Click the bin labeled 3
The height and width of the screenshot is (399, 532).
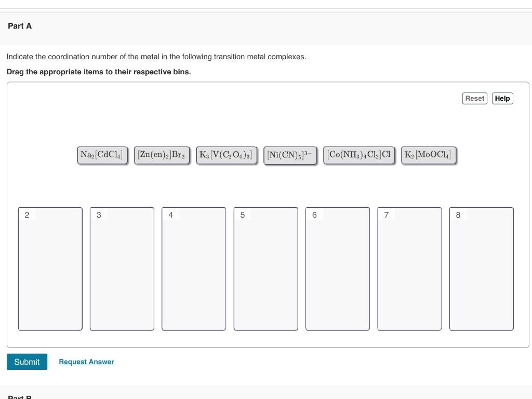point(122,268)
